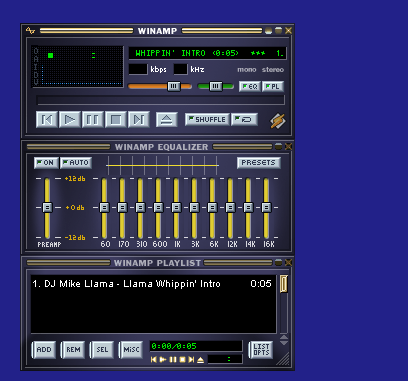The width and height of the screenshot is (408, 381).
Task: Click the 6K band slider handle
Action: click(212, 208)
